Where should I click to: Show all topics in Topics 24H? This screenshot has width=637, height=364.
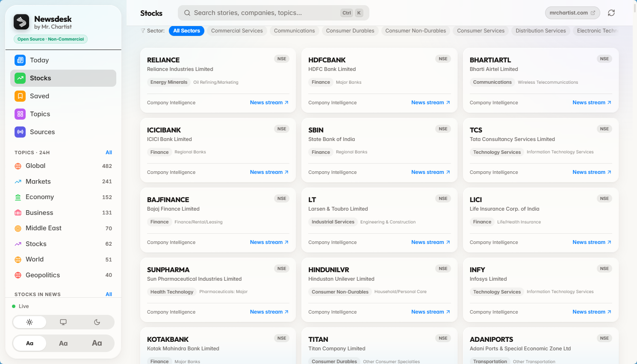109,153
